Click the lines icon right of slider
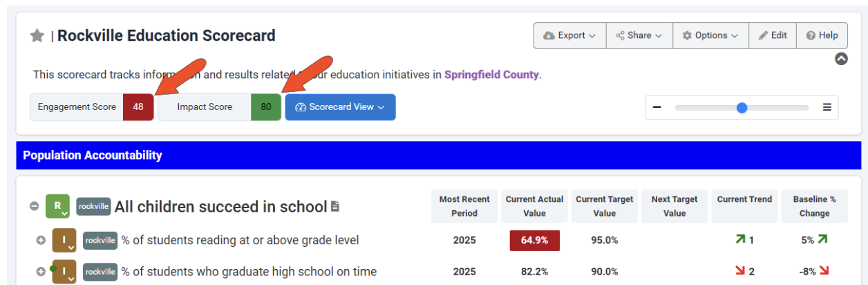 point(827,107)
